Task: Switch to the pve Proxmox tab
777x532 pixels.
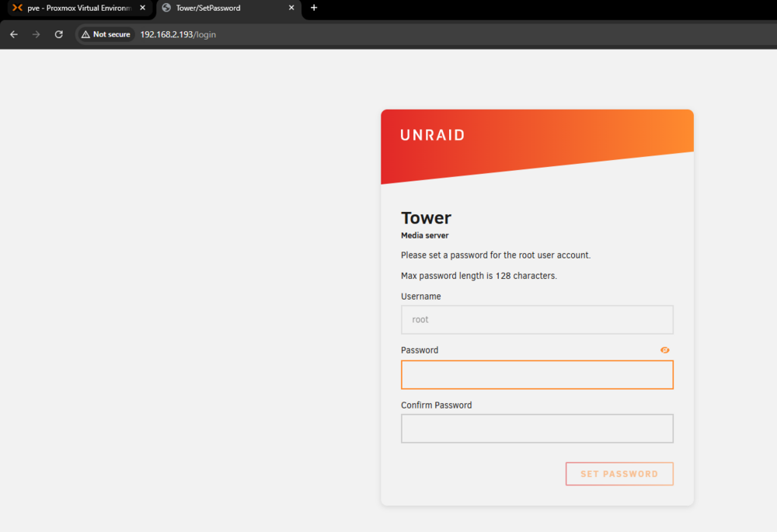Action: [x=79, y=8]
